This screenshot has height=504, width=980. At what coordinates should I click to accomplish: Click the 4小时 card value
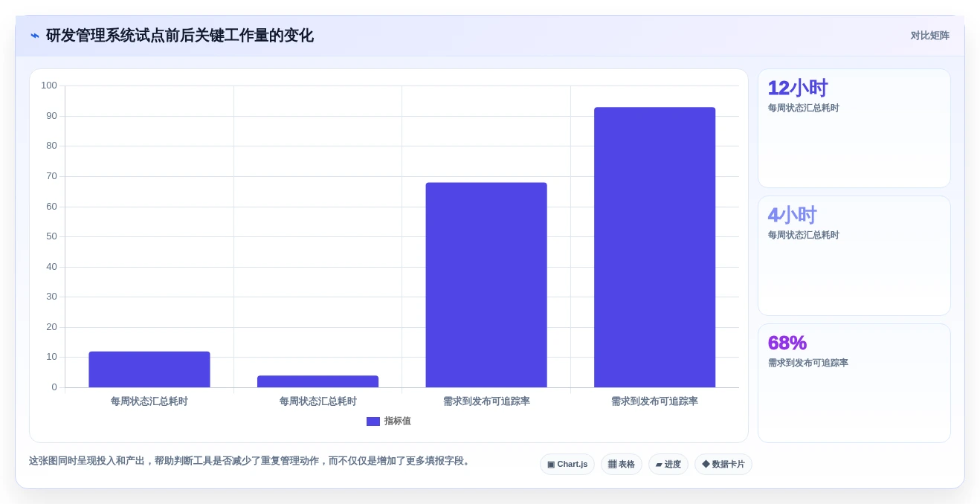coord(793,216)
